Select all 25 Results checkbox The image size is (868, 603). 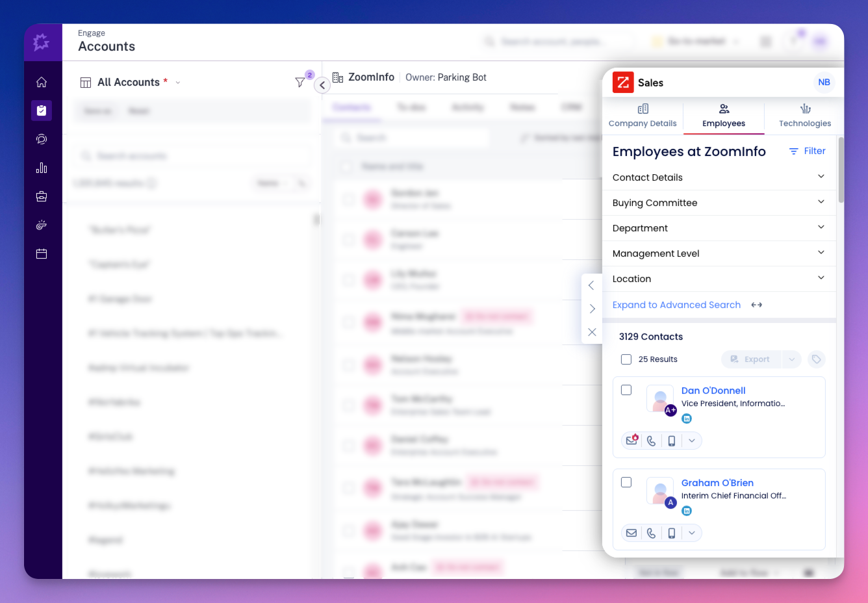pos(626,359)
